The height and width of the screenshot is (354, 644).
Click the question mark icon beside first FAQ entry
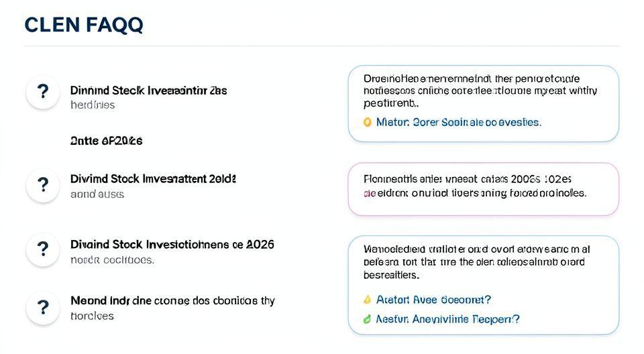click(x=43, y=92)
